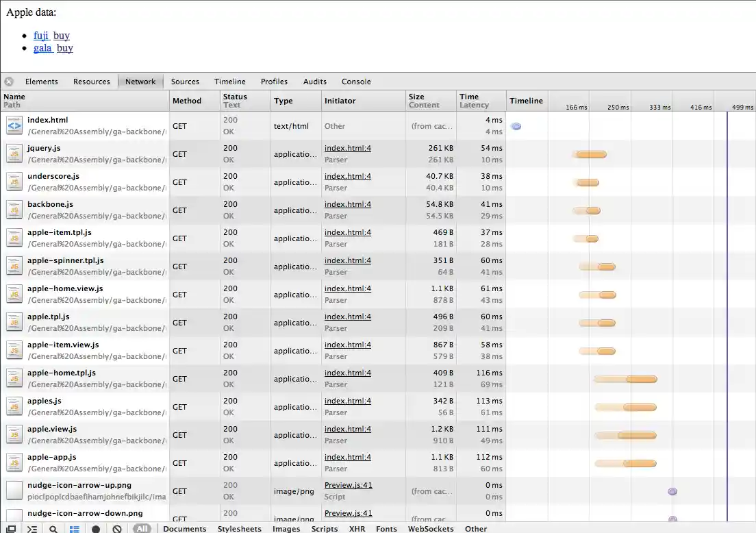Open the Console tab
This screenshot has height=533, width=756.
click(356, 82)
